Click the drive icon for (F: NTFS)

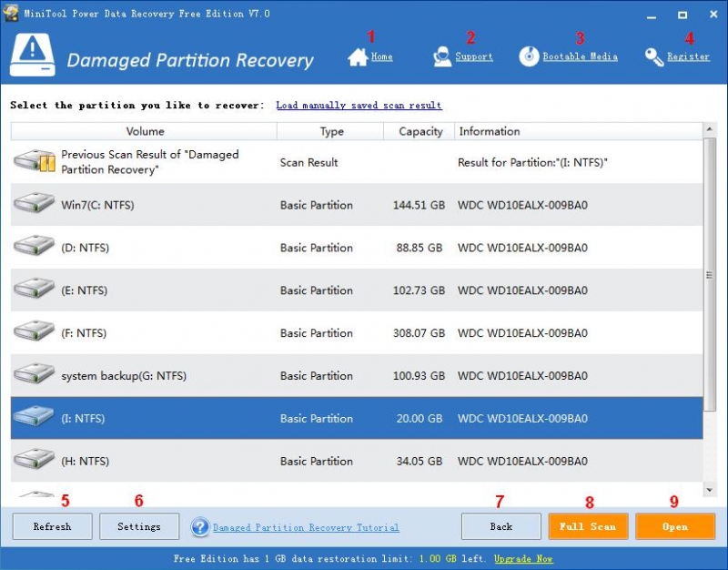[x=34, y=332]
